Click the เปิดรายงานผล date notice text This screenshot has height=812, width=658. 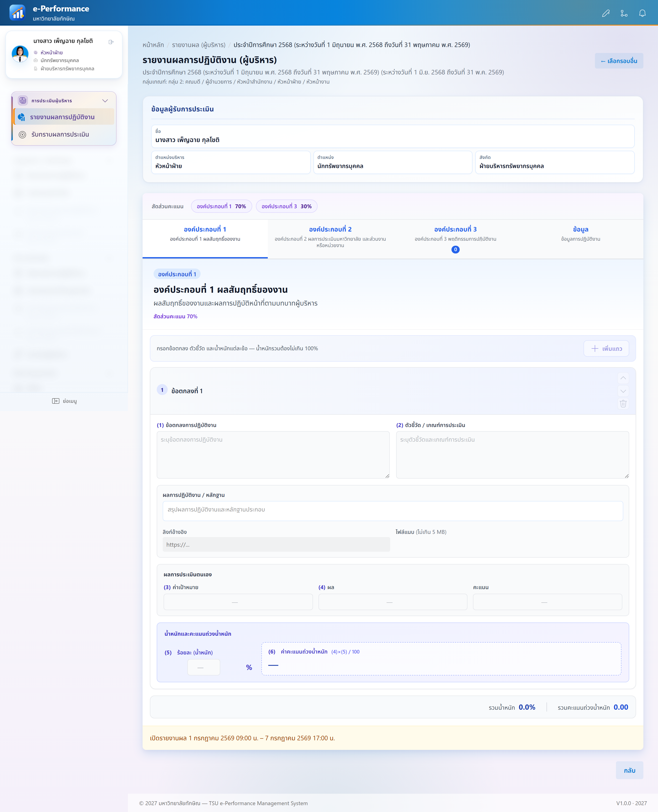(x=243, y=738)
